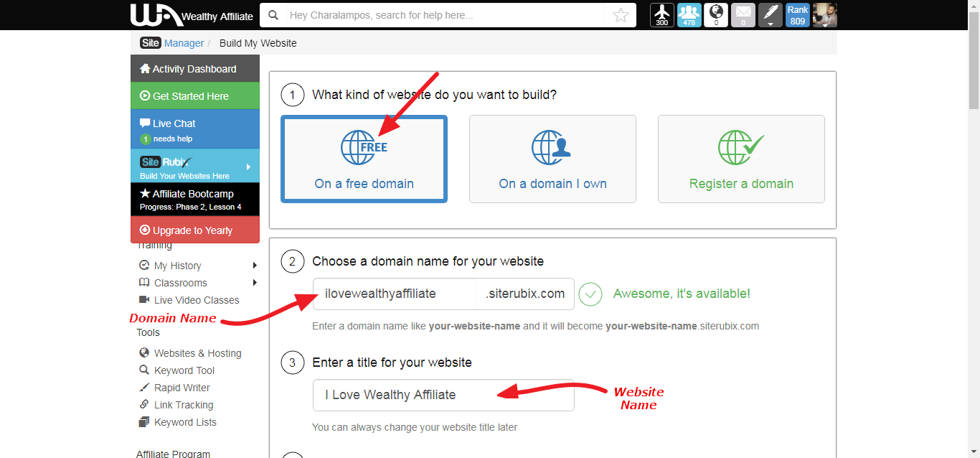Viewport: 980px width, 458px height.
Task: Open the user profile avatar
Action: 824,15
